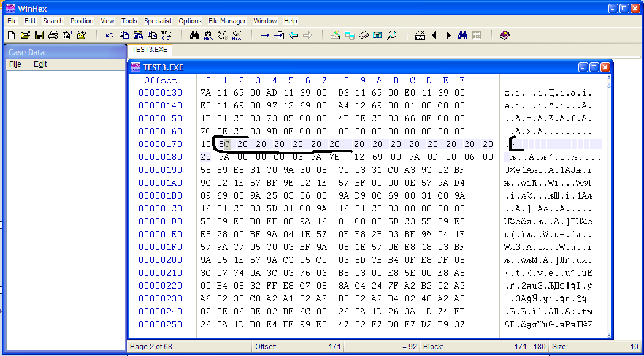Image resolution: width=644 pixels, height=356 pixels.
Task: Click the blue Back arrow icon
Action: coord(294,35)
